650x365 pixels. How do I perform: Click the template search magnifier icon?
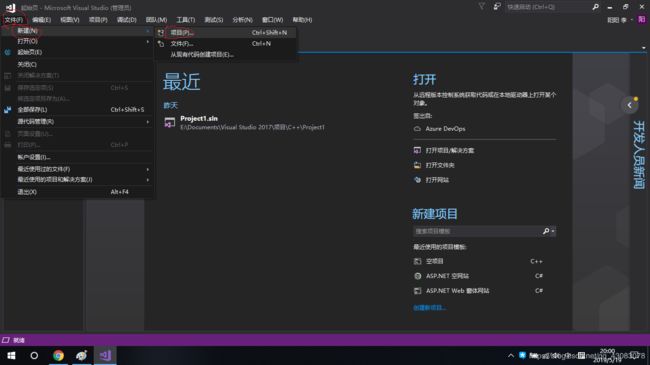click(x=546, y=231)
